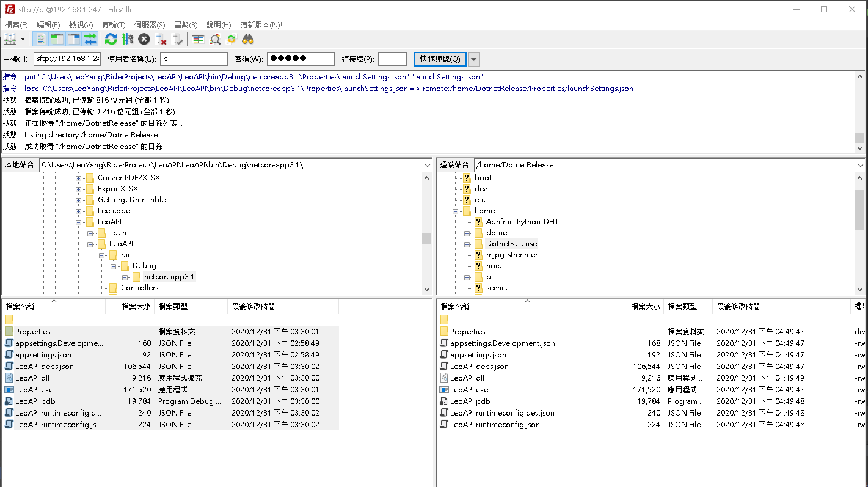Screen dimensions: 868x487
Task: Toggle the local directory tree display
Action: pos(57,39)
